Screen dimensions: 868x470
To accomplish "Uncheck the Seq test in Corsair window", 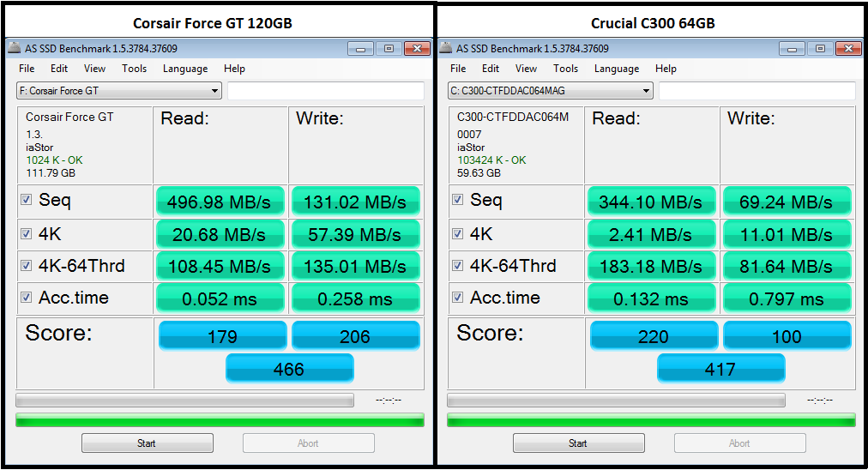I will [x=26, y=199].
